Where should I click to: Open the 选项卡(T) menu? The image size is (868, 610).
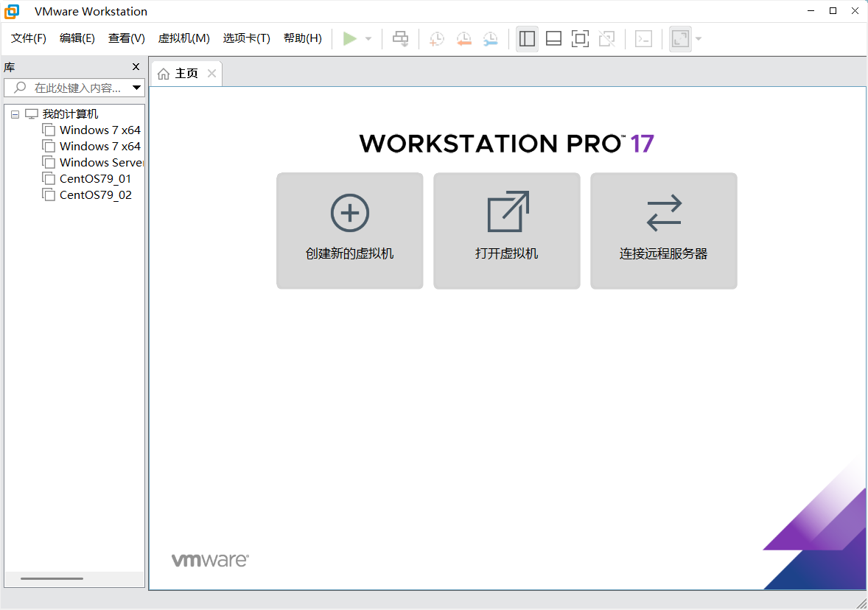246,38
